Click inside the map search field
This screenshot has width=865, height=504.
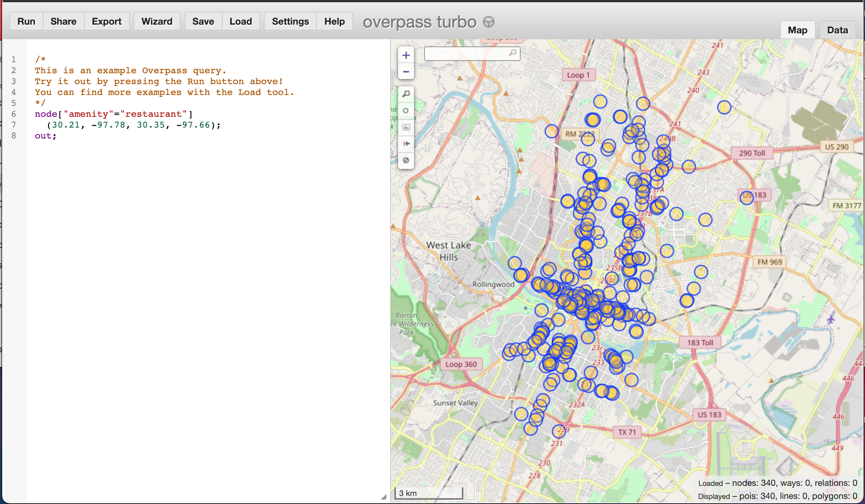pos(466,54)
